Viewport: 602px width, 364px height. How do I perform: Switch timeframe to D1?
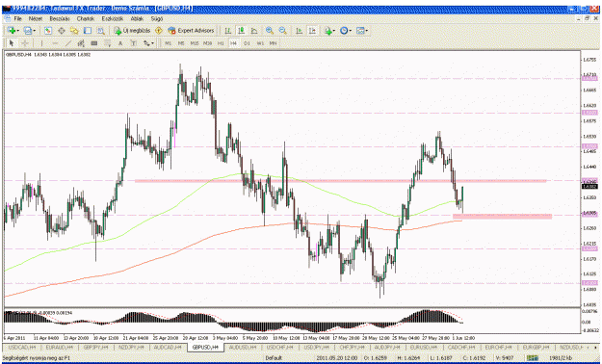(x=247, y=43)
